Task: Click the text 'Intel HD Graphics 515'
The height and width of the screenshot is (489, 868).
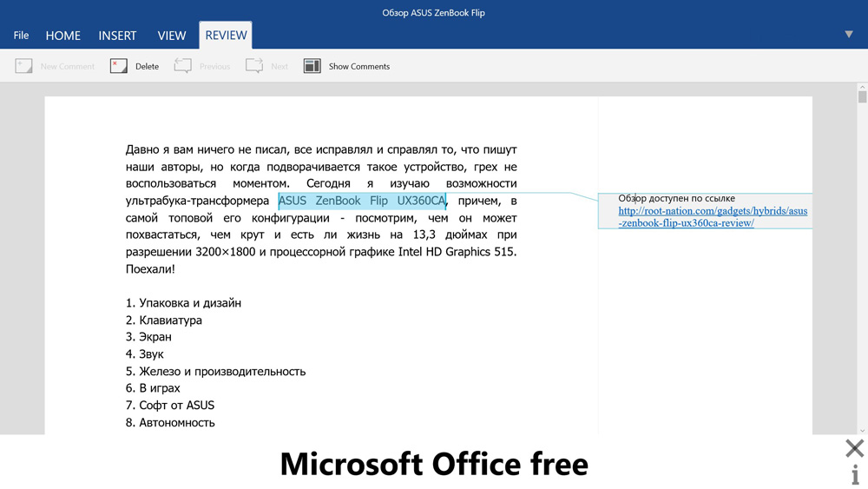Action: (457, 252)
